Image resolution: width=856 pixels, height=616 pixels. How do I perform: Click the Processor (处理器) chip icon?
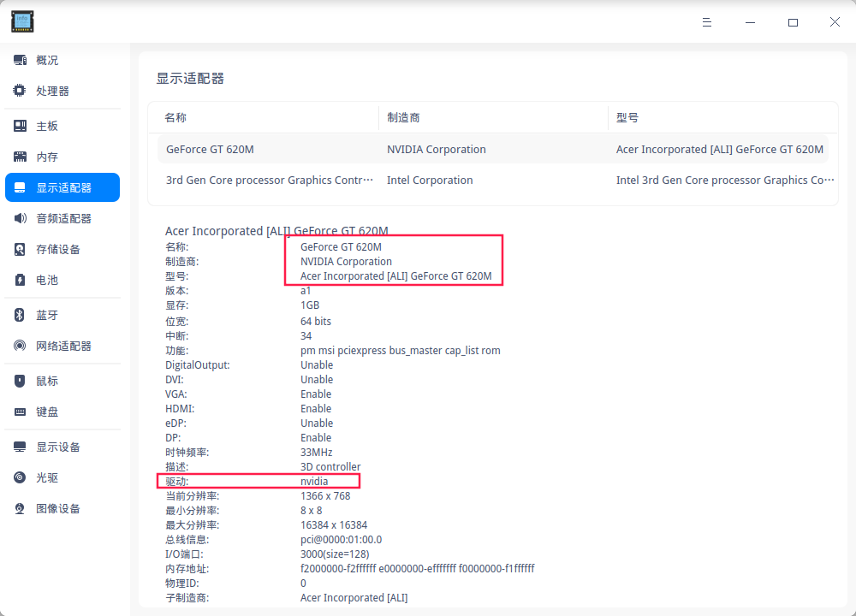coord(20,91)
